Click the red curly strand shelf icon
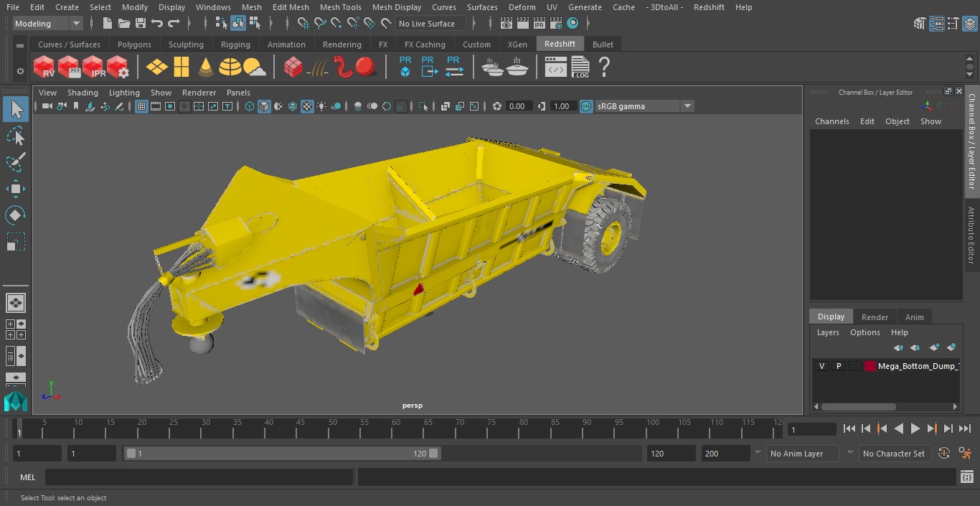 point(344,67)
